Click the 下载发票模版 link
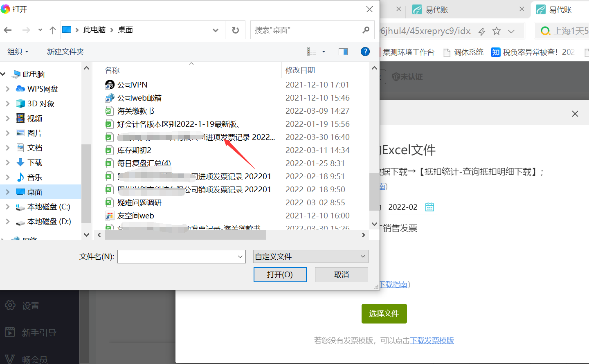The width and height of the screenshot is (589, 364). pyautogui.click(x=432, y=340)
